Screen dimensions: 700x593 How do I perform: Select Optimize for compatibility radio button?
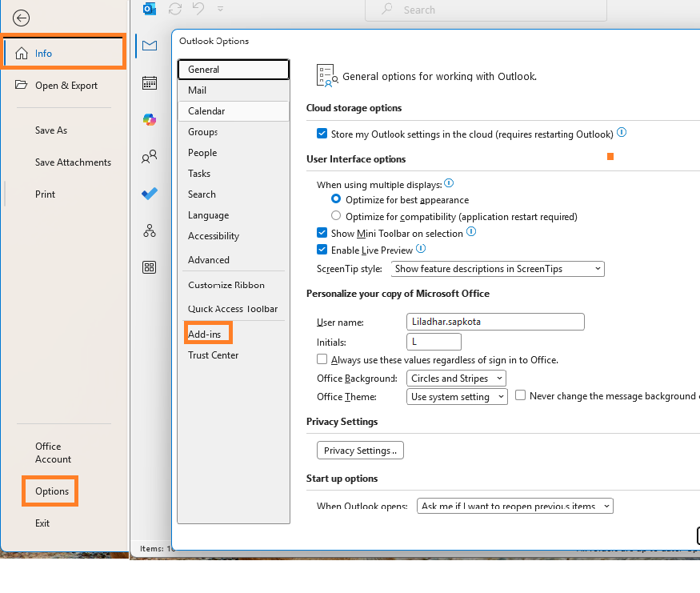(x=336, y=216)
